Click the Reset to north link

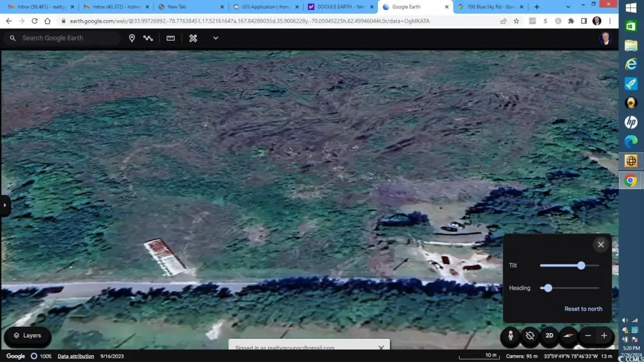[583, 309]
